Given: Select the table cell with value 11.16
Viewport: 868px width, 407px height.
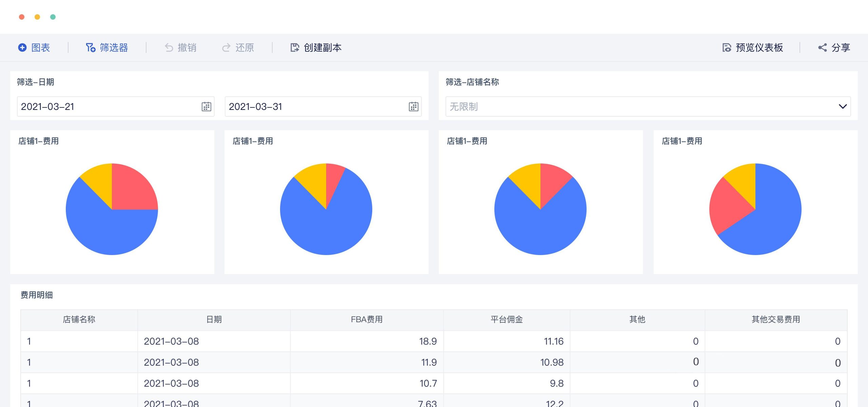Looking at the screenshot, I should 553,341.
